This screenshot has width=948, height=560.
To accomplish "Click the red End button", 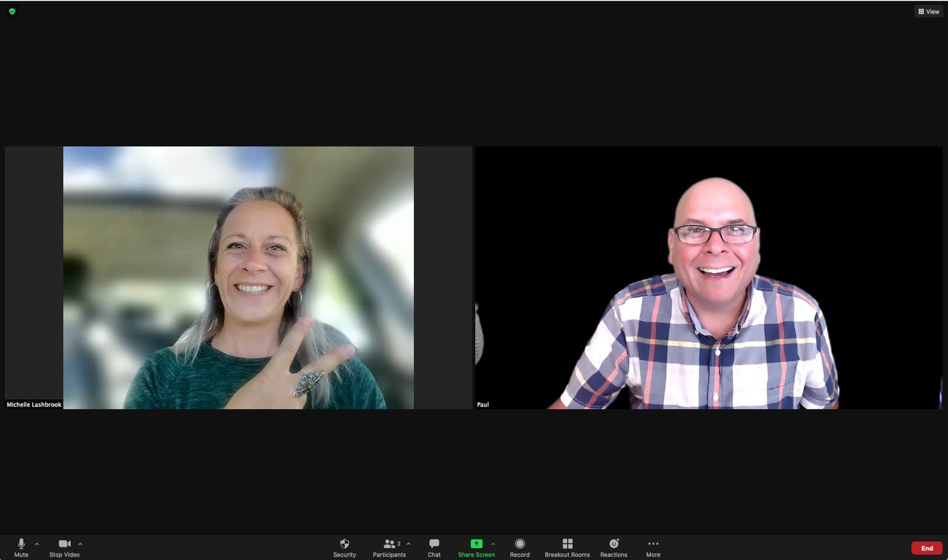I will pyautogui.click(x=927, y=548).
